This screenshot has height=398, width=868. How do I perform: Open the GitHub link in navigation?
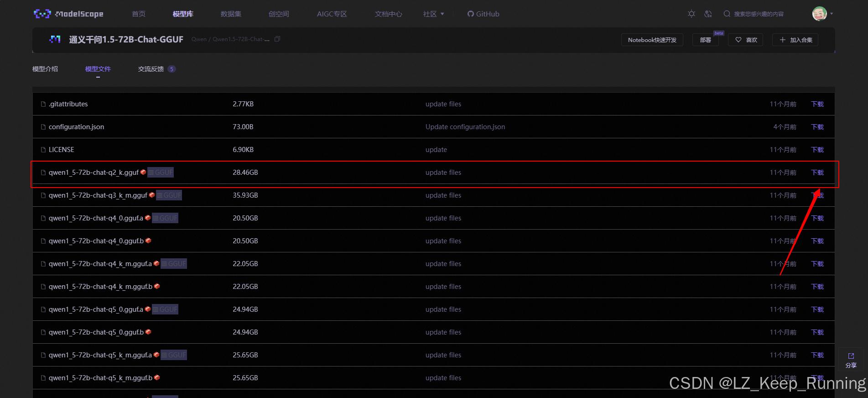point(483,14)
